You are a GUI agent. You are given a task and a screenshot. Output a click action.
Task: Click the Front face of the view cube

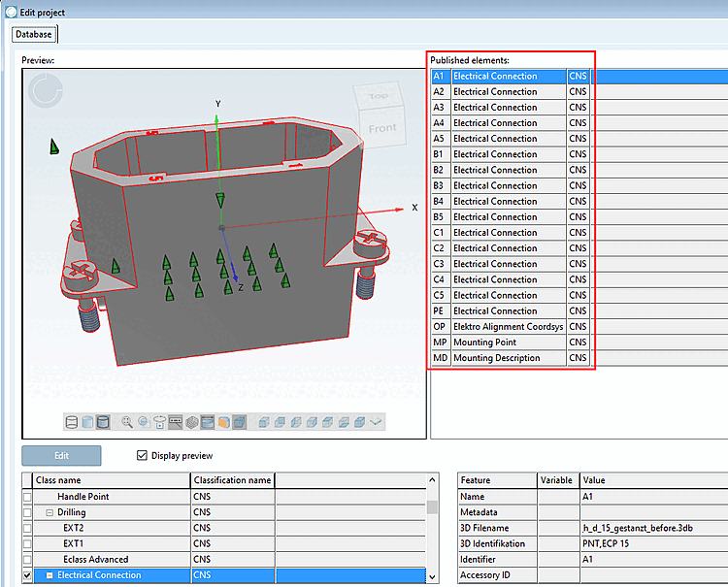click(382, 127)
